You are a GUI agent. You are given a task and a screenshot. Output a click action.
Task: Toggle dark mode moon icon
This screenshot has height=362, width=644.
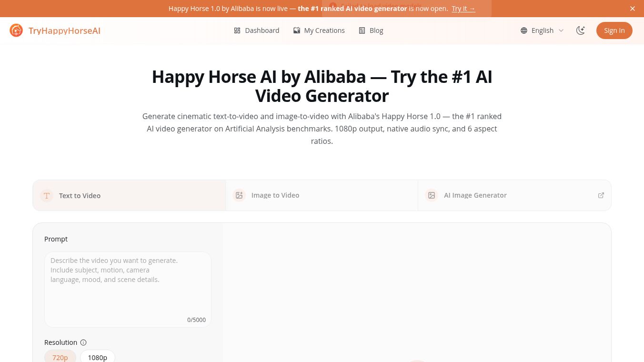click(580, 30)
